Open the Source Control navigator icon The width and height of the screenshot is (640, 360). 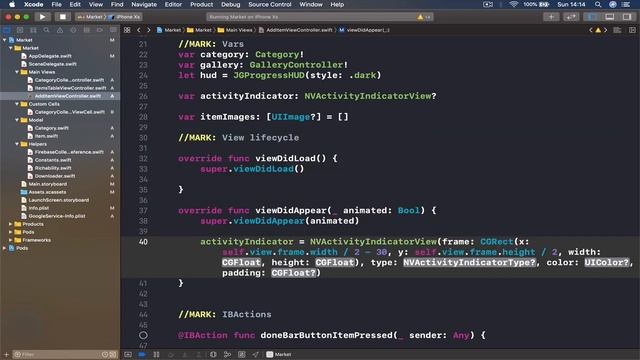20,30
